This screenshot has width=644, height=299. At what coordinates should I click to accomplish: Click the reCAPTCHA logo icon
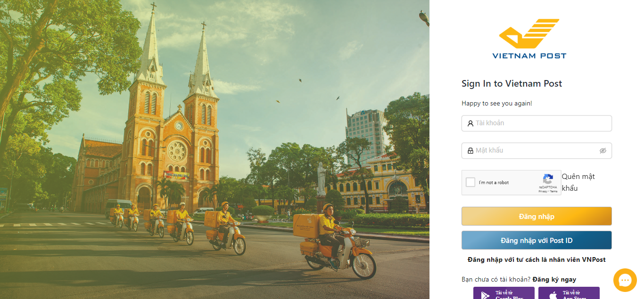point(548,179)
